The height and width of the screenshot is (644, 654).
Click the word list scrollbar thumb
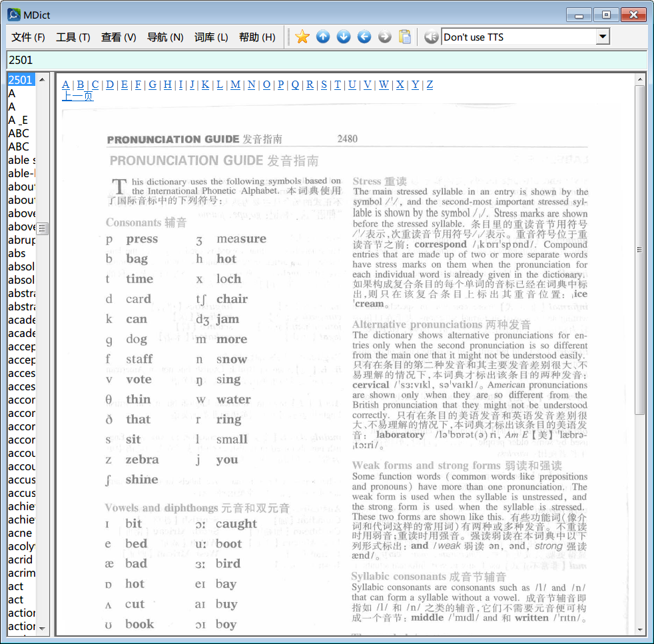42,228
